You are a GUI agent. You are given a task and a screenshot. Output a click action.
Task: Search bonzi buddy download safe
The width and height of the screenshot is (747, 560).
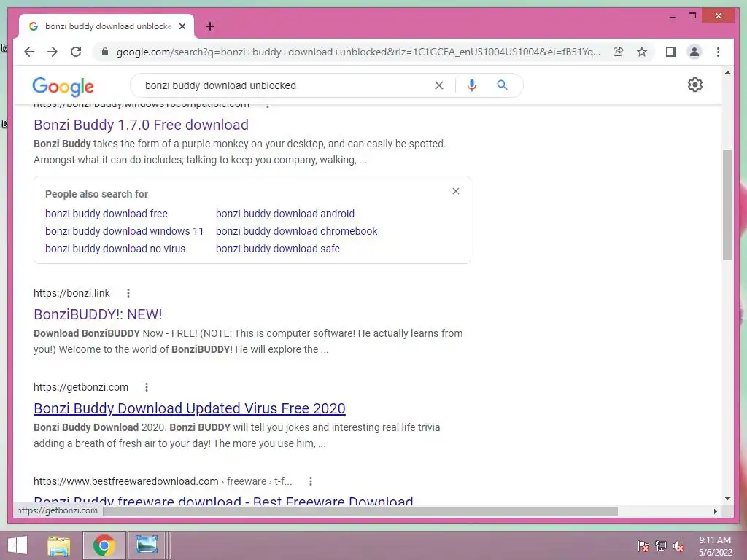[278, 249]
